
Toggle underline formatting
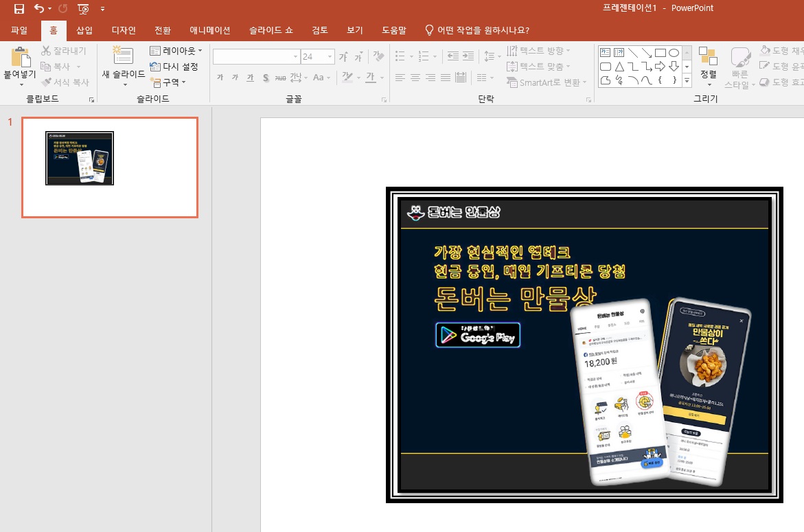(x=250, y=78)
